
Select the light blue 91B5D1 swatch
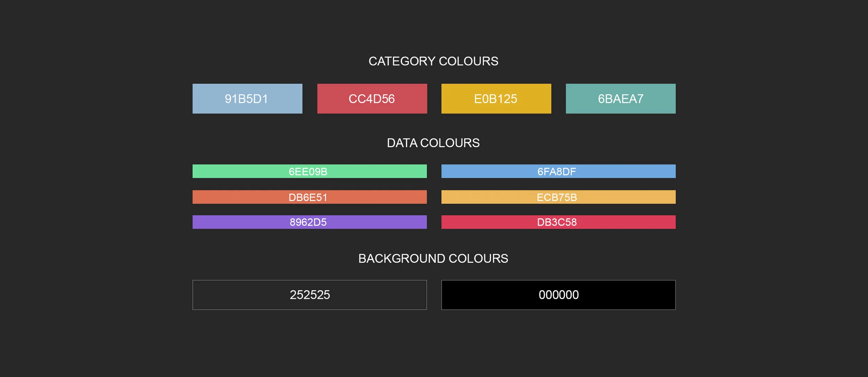[x=247, y=99]
